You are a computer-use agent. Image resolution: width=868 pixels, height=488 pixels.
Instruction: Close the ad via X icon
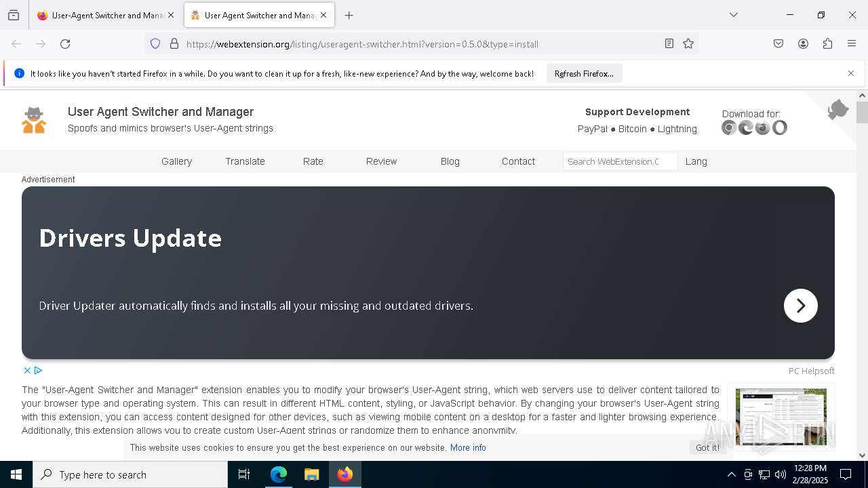pos(27,370)
